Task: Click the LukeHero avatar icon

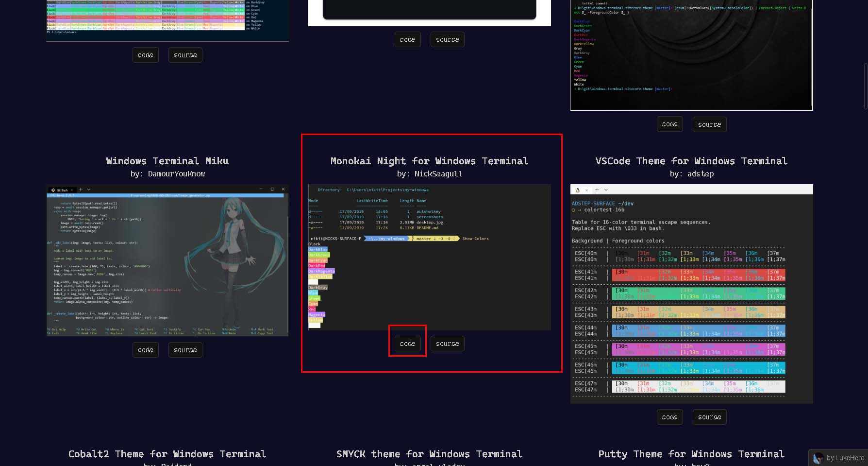Action: pos(818,458)
